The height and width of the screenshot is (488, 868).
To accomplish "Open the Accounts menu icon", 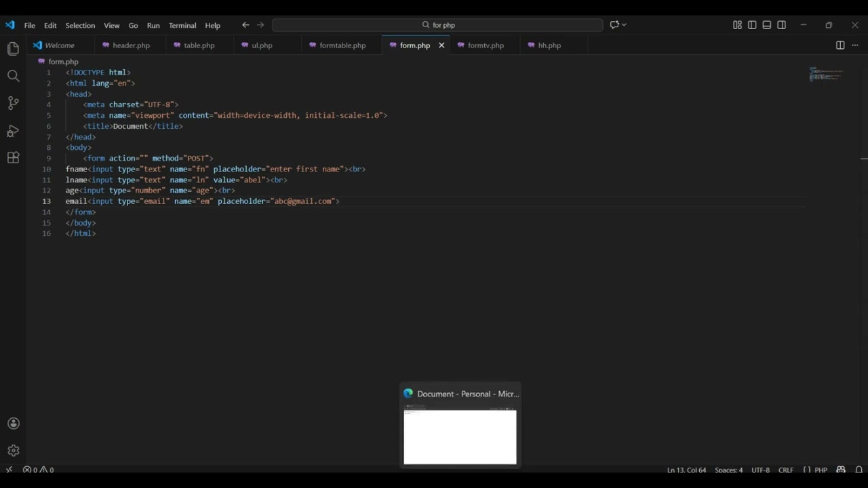I will (13, 424).
